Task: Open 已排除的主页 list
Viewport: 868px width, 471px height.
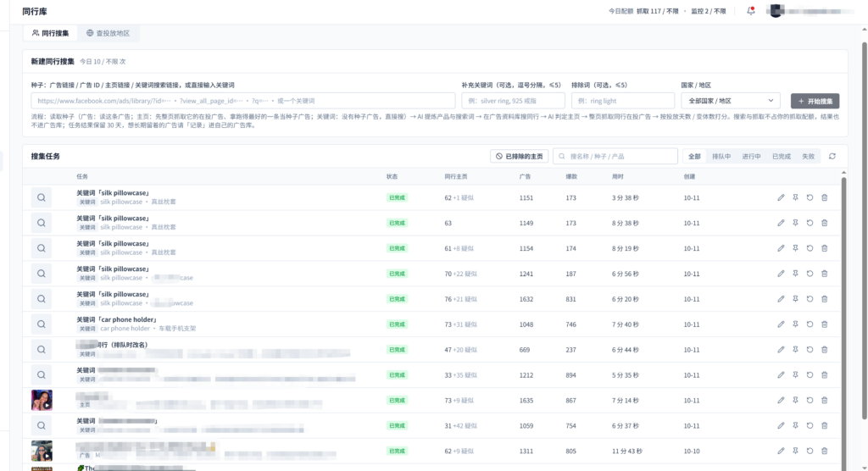Action: [x=520, y=157]
